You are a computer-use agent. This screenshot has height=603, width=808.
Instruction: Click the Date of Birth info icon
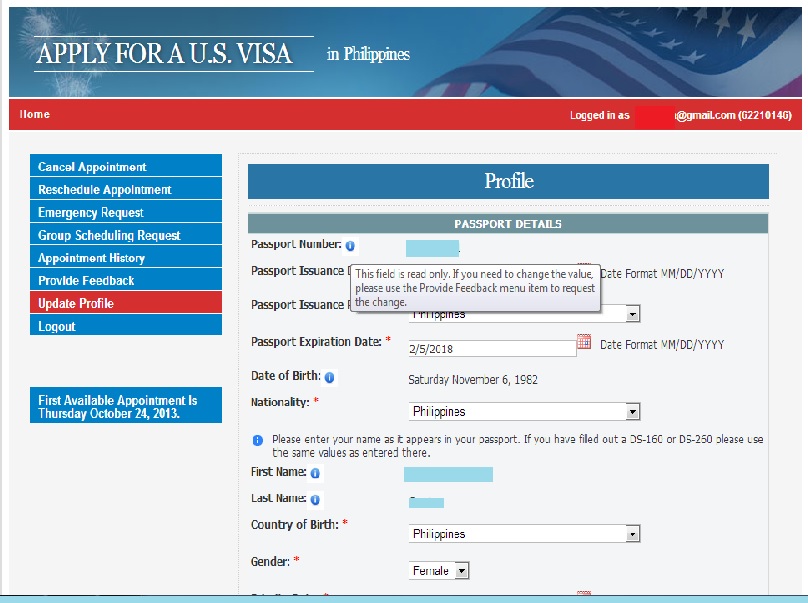point(330,378)
